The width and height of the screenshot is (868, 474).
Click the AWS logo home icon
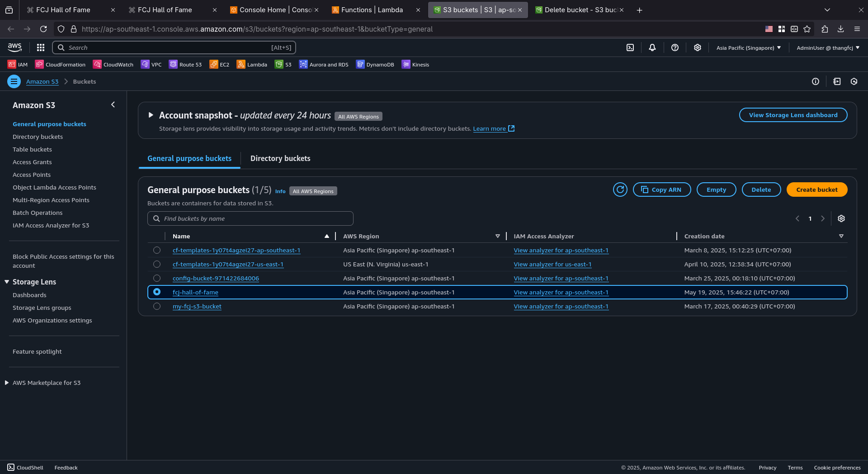coord(14,47)
